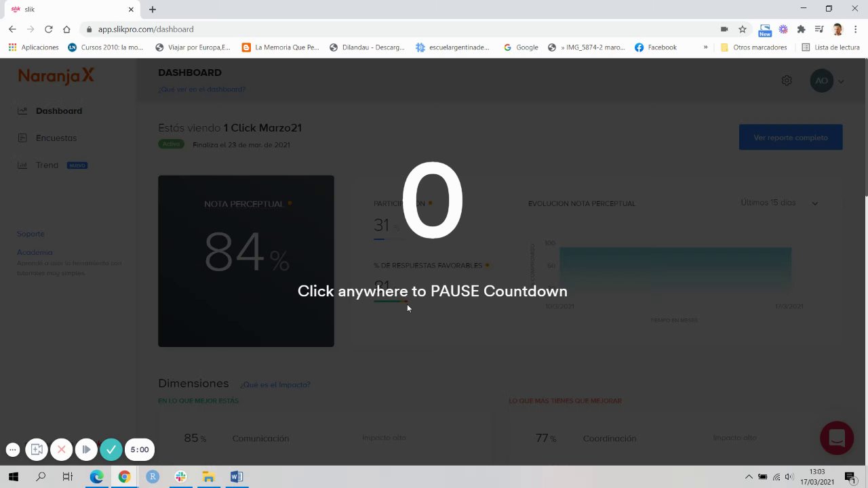
Task: Open the escuelargentinade... bookmark
Action: (x=452, y=47)
